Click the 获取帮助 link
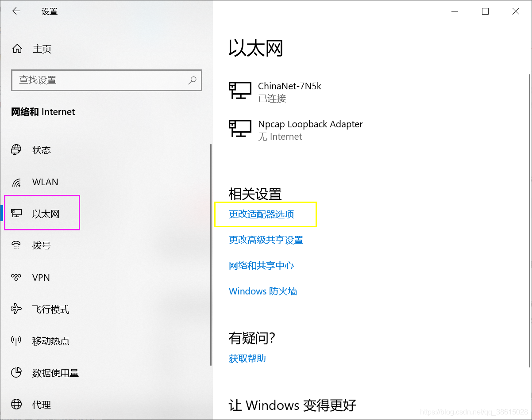 point(247,358)
